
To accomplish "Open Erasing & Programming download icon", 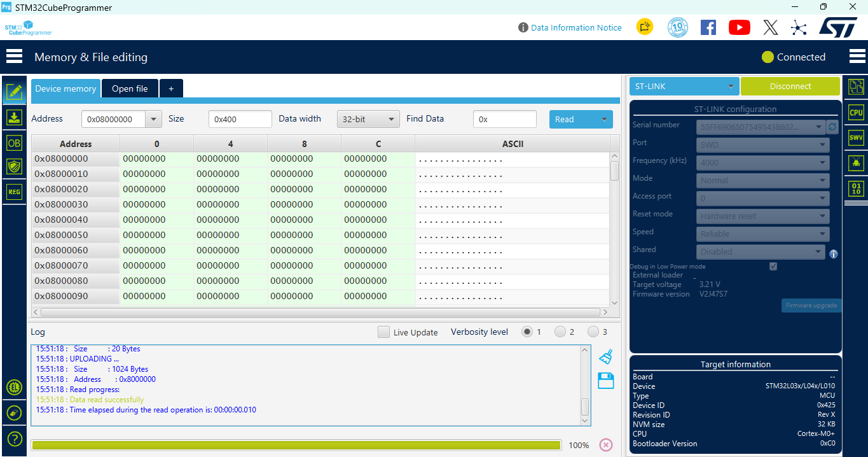I will (14, 118).
